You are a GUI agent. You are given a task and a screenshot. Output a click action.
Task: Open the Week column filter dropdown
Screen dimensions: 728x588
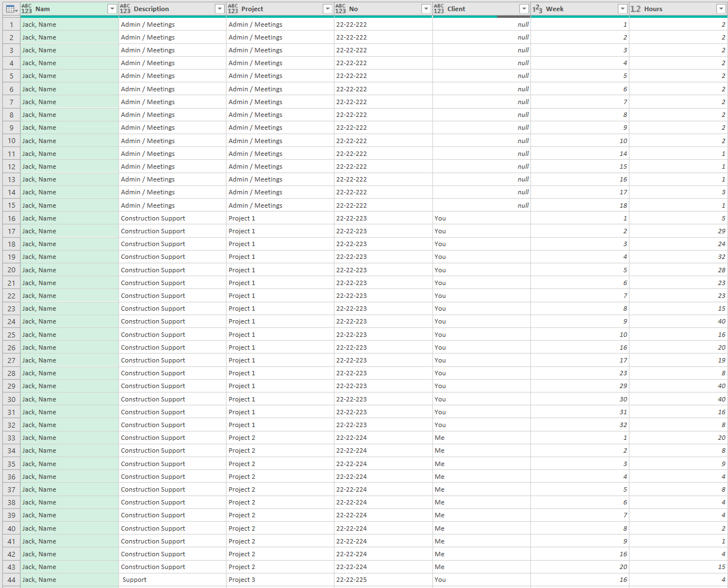click(622, 9)
